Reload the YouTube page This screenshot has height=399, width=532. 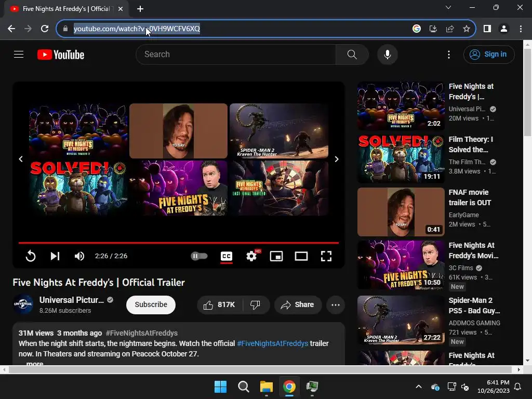(x=45, y=29)
